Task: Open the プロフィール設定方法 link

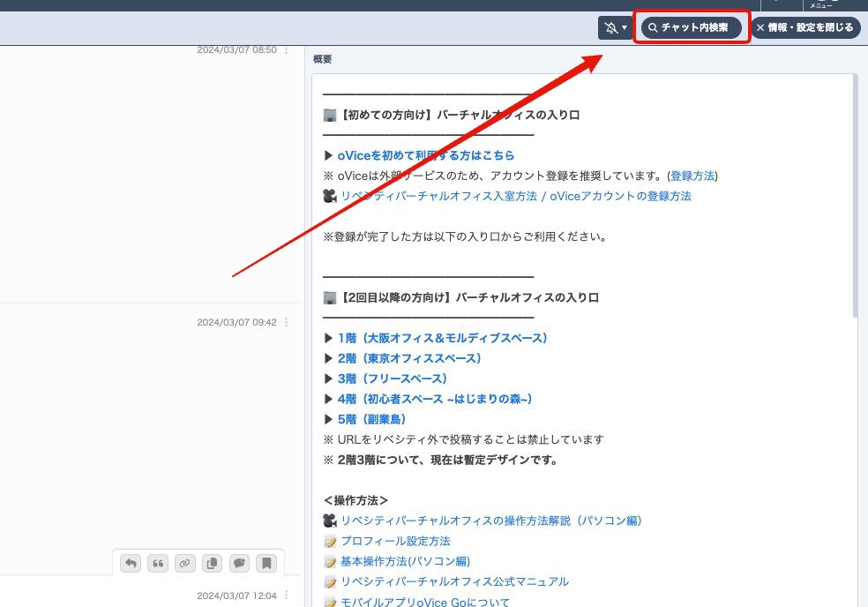Action: pyautogui.click(x=395, y=541)
